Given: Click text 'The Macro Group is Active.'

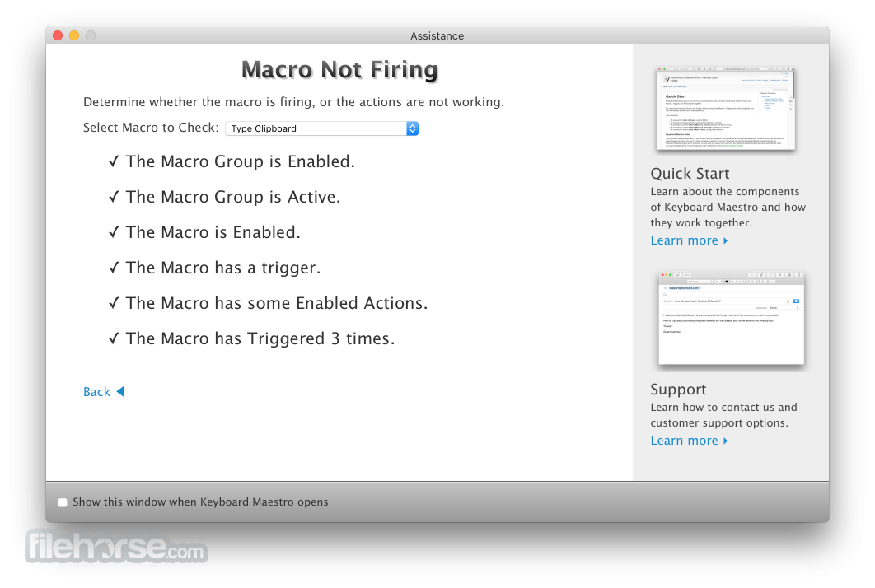Looking at the screenshot, I should (232, 197).
